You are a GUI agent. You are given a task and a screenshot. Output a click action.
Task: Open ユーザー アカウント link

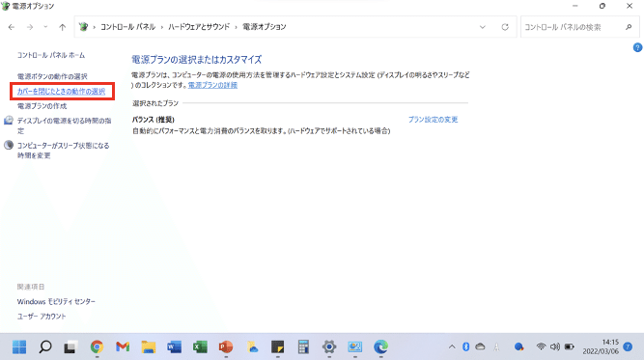click(42, 316)
